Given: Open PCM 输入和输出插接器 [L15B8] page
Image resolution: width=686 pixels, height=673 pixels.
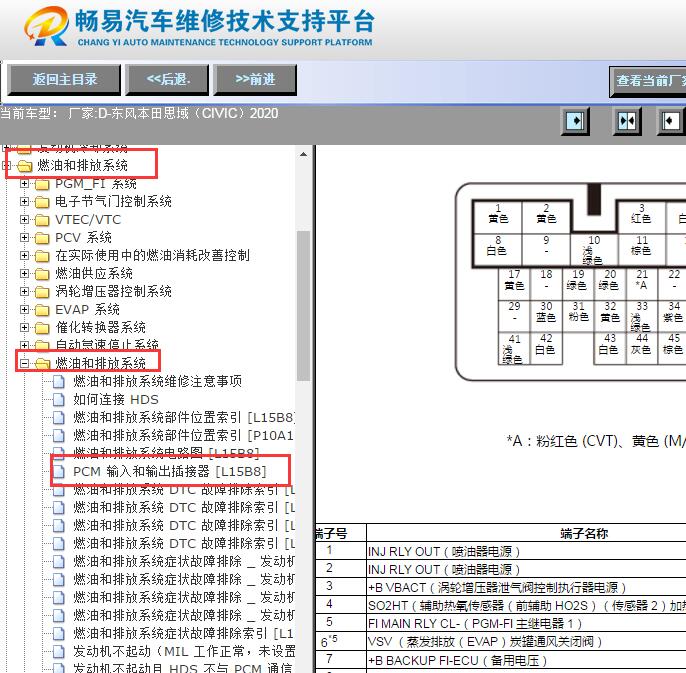Looking at the screenshot, I should pos(169,471).
